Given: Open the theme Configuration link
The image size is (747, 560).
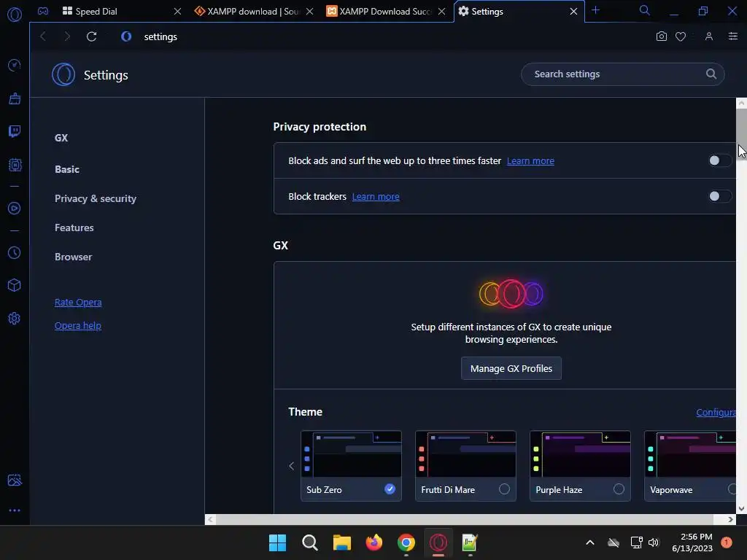Looking at the screenshot, I should [x=716, y=413].
